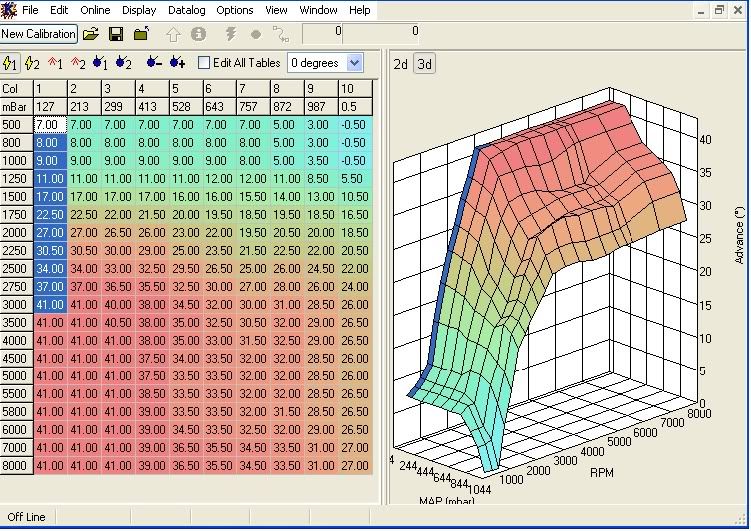Toggle the Edit All Tables checkbox
The width and height of the screenshot is (751, 531).
point(204,63)
